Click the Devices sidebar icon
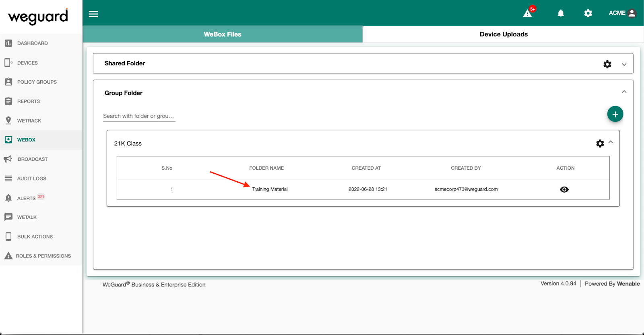This screenshot has height=335, width=644. 8,62
